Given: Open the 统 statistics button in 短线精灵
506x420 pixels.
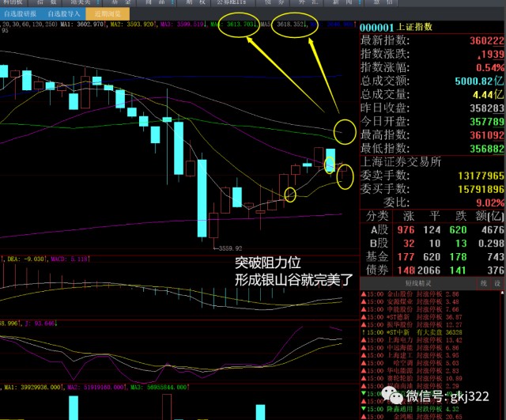Looking at the screenshot, I should (483, 283).
